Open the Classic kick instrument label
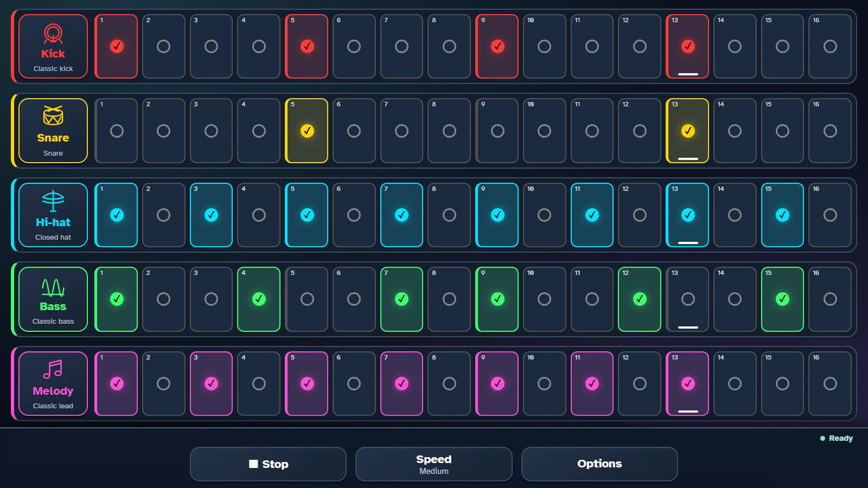 pos(53,69)
